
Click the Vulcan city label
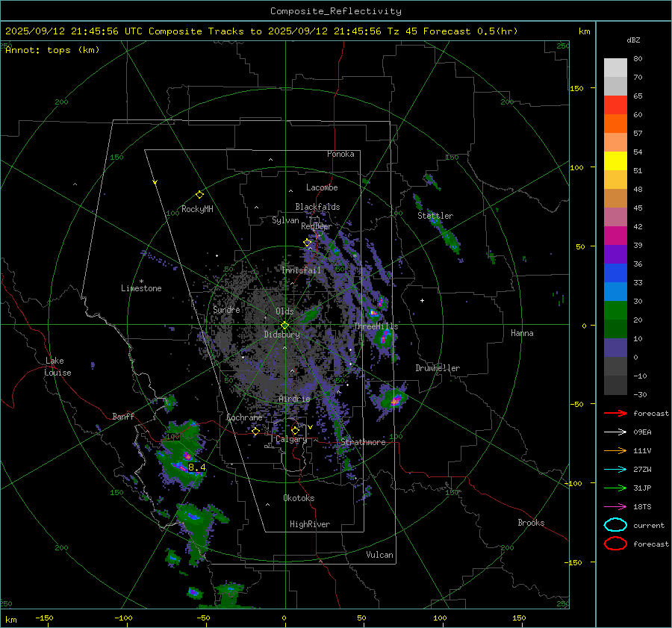[x=379, y=555]
